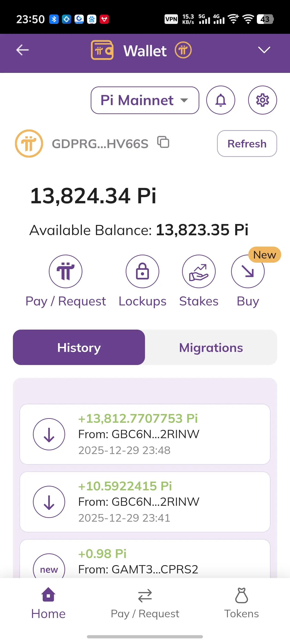Tap battery indicator showing 43
This screenshot has width=290, height=644.
coord(265,19)
